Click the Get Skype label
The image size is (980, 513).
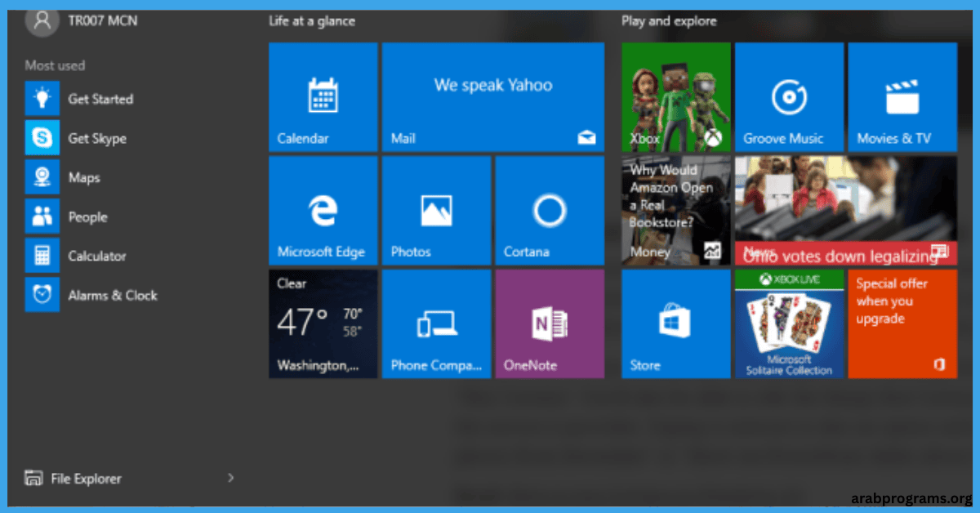point(97,139)
